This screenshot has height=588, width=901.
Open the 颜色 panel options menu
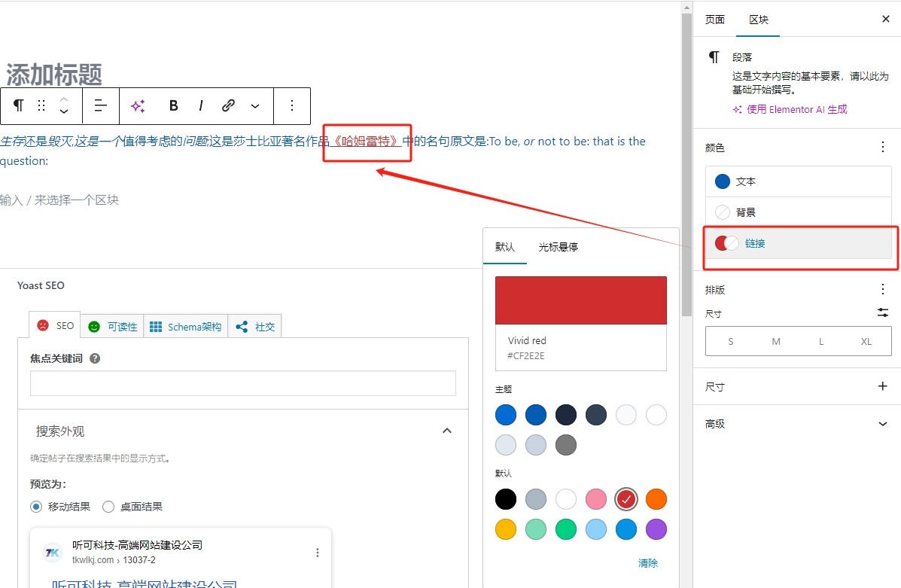[x=883, y=148]
